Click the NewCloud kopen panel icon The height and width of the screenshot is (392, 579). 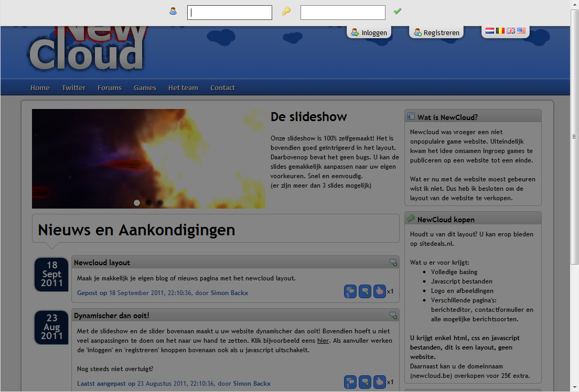pyautogui.click(x=411, y=219)
